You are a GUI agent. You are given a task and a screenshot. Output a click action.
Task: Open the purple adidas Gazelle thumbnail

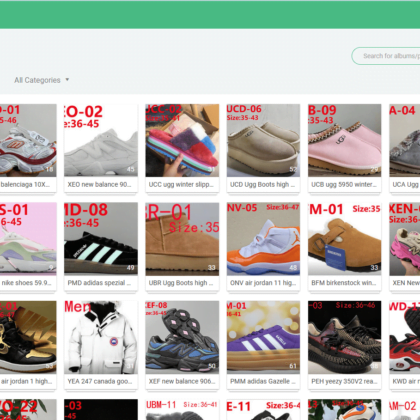click(263, 337)
